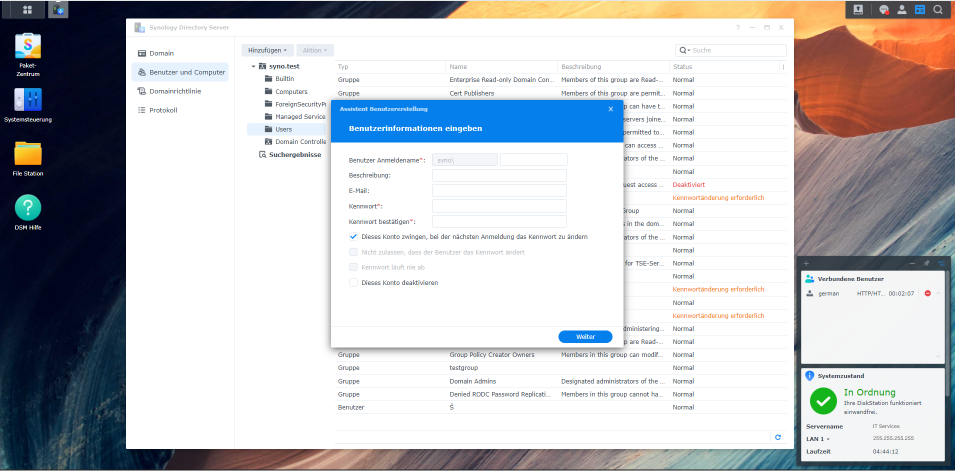The height and width of the screenshot is (471, 955).
Task: Switch to the Domainrichtlinie section
Action: 174,91
